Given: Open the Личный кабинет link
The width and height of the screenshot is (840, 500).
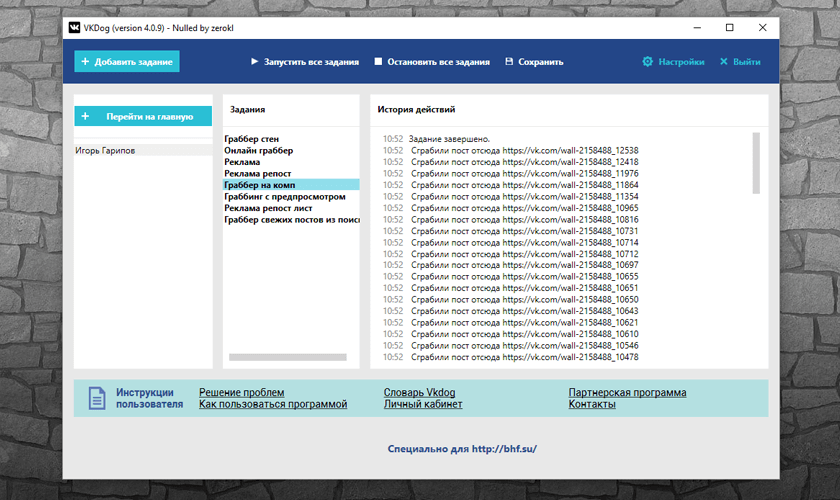Looking at the screenshot, I should (423, 404).
